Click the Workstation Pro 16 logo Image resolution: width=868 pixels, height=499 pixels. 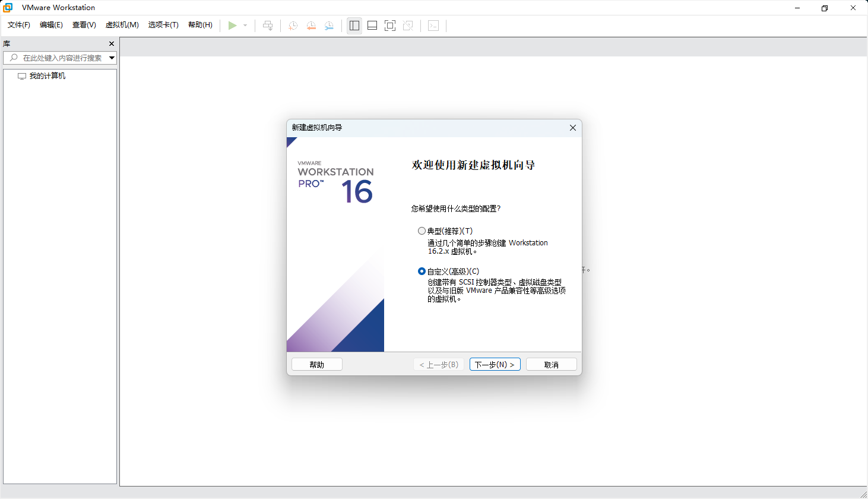point(336,182)
